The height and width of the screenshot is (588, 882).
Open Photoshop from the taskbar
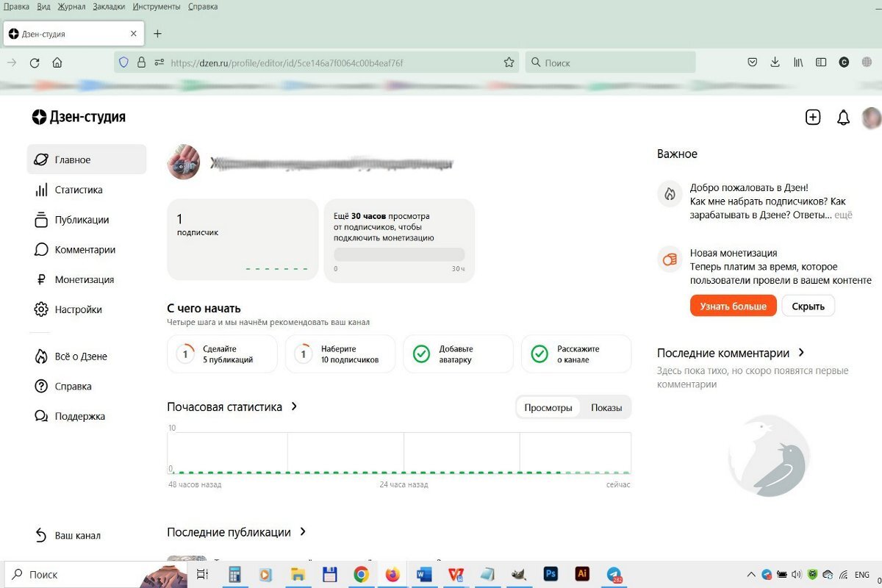551,574
